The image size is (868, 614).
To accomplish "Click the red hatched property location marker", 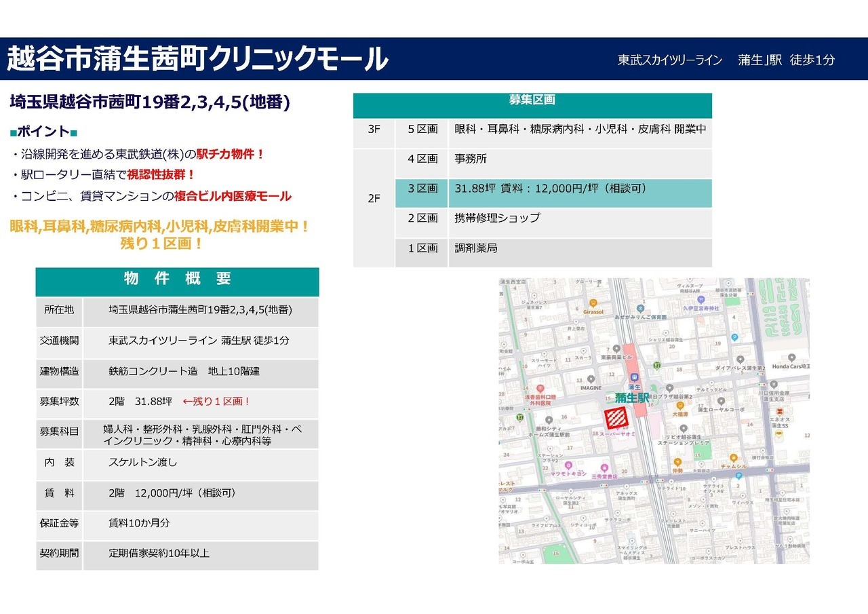I will click(616, 417).
